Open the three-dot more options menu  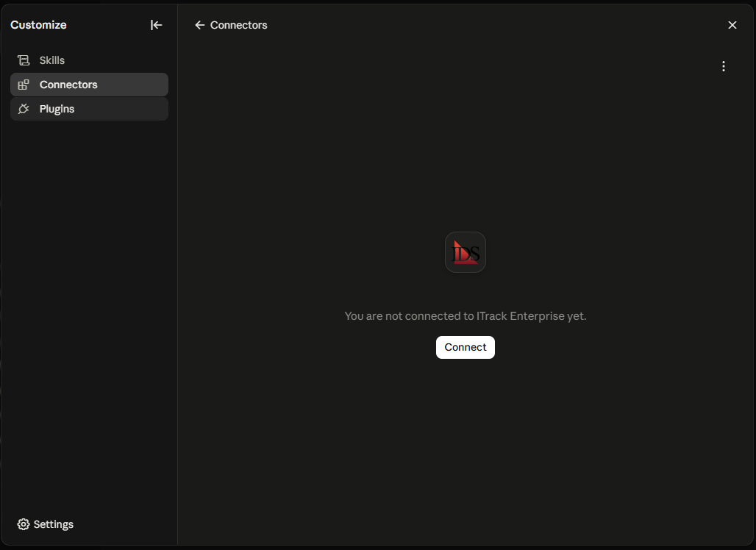(723, 66)
